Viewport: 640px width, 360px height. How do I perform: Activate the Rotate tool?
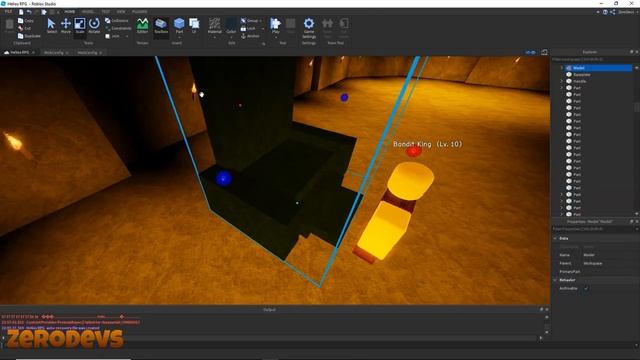(94, 26)
